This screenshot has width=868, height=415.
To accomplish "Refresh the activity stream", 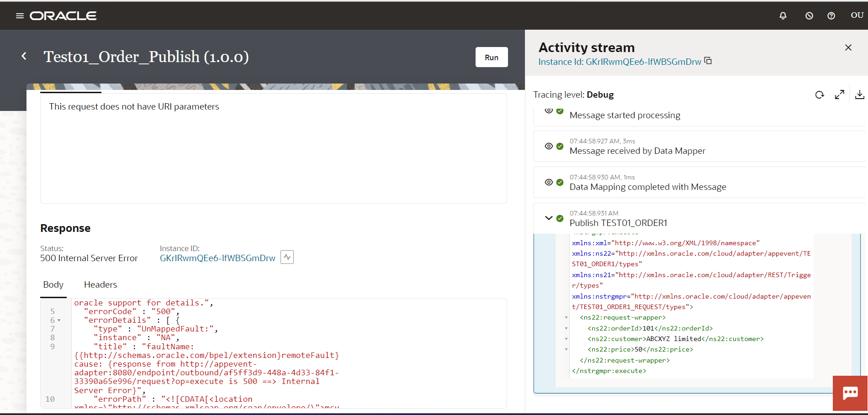I will [820, 95].
